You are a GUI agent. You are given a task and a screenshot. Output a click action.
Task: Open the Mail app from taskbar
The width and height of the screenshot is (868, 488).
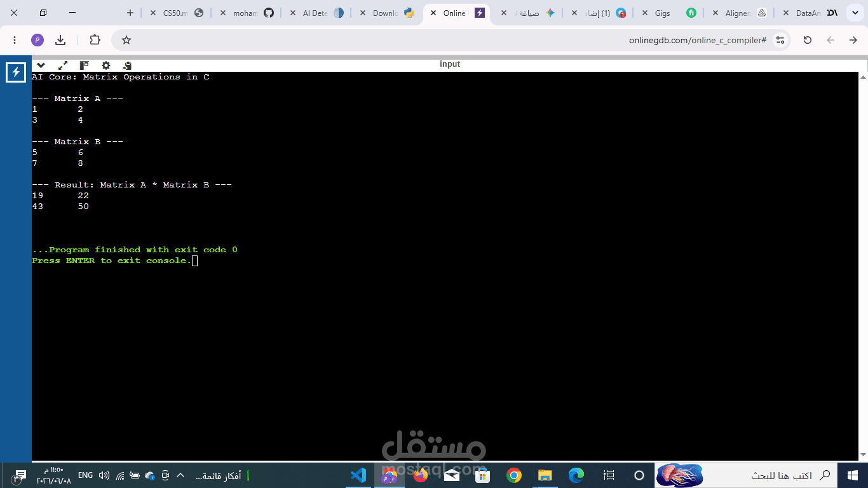[451, 475]
